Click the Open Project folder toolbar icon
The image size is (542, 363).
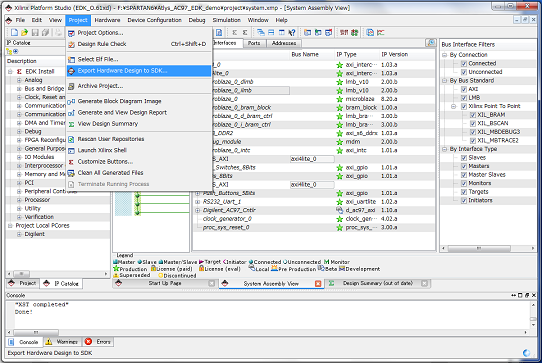tap(24, 32)
